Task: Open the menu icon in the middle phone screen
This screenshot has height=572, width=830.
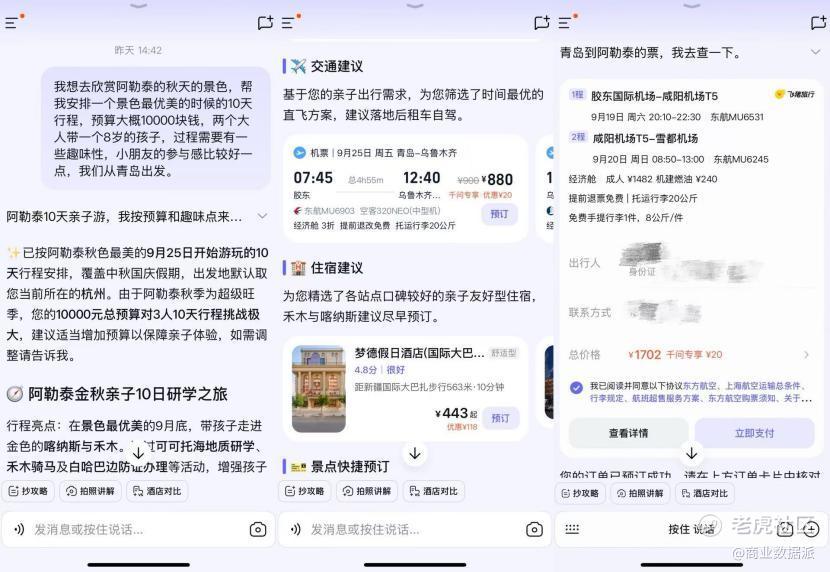Action: (289, 22)
